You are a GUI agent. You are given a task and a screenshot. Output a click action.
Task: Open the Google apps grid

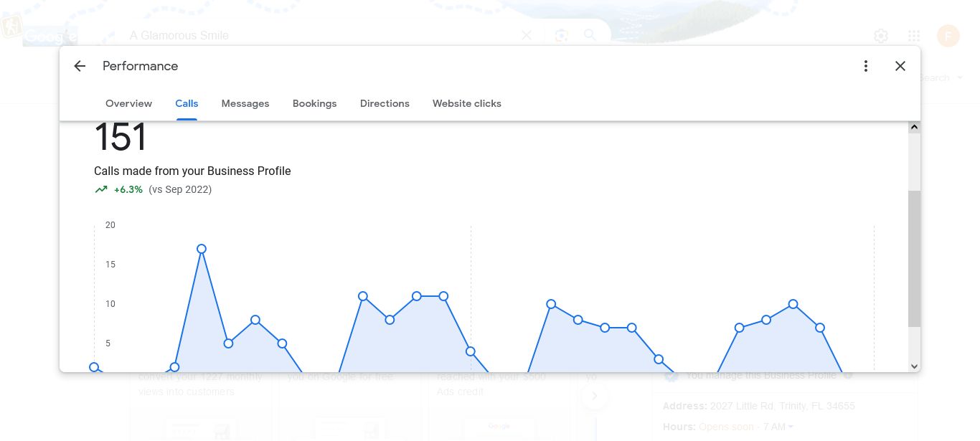[914, 36]
